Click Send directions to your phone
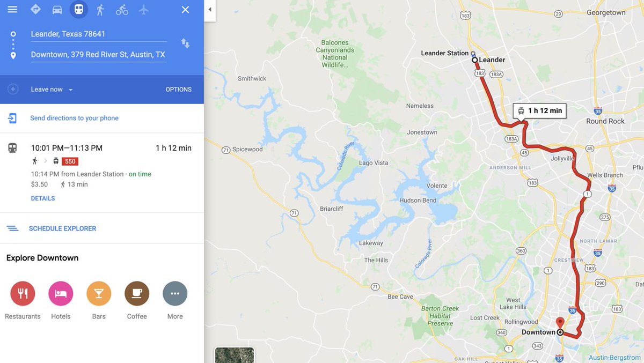The height and width of the screenshot is (363, 644). click(74, 118)
